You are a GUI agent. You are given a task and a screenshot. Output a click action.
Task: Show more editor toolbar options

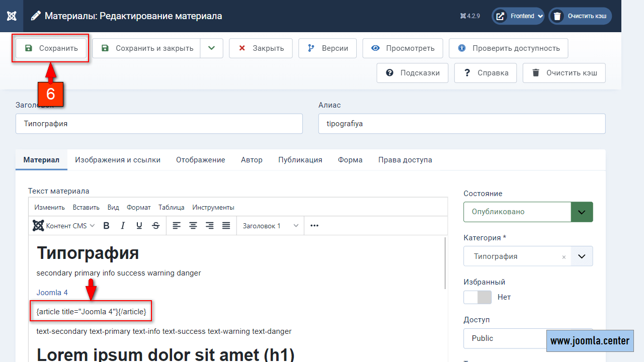click(314, 226)
